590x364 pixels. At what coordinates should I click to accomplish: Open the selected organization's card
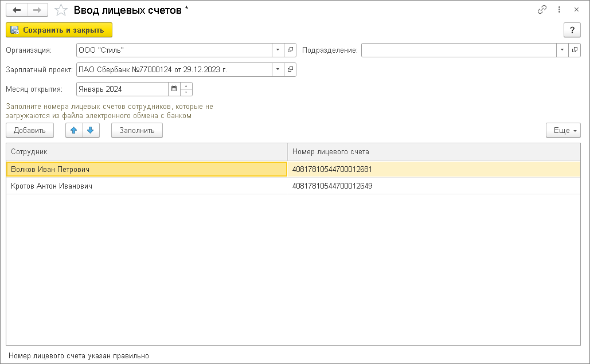(290, 50)
